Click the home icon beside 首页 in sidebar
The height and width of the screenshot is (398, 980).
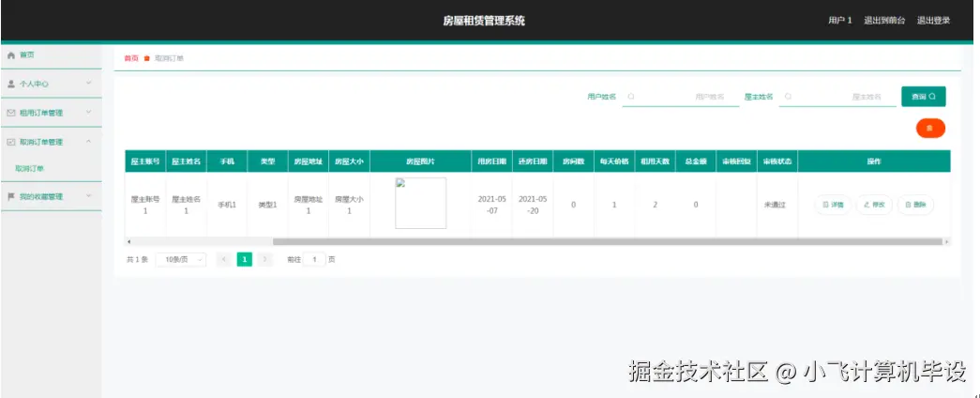click(10, 55)
